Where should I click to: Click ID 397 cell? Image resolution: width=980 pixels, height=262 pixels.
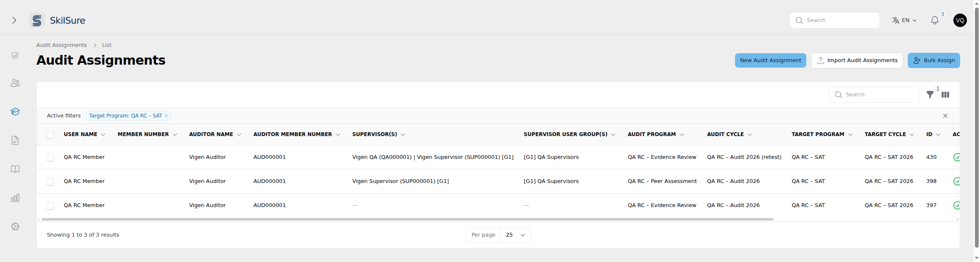tap(931, 205)
